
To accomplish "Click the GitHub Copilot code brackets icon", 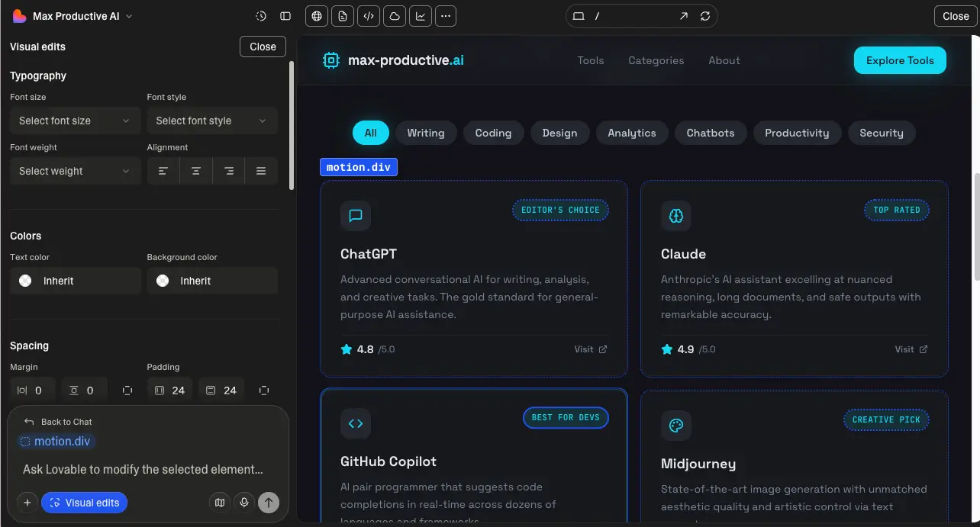I will tap(356, 423).
